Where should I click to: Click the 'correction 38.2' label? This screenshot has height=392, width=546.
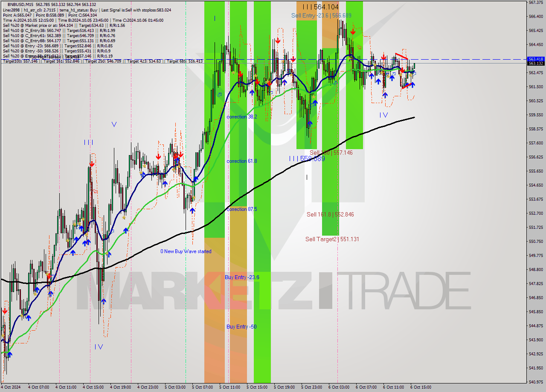pyautogui.click(x=242, y=117)
